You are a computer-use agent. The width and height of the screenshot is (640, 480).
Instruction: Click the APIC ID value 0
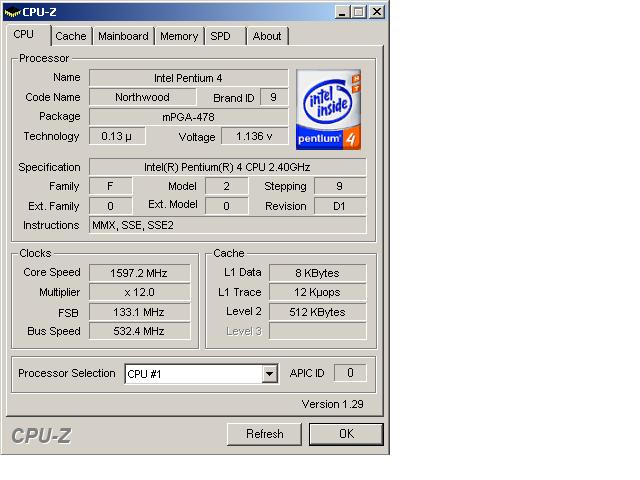[350, 373]
